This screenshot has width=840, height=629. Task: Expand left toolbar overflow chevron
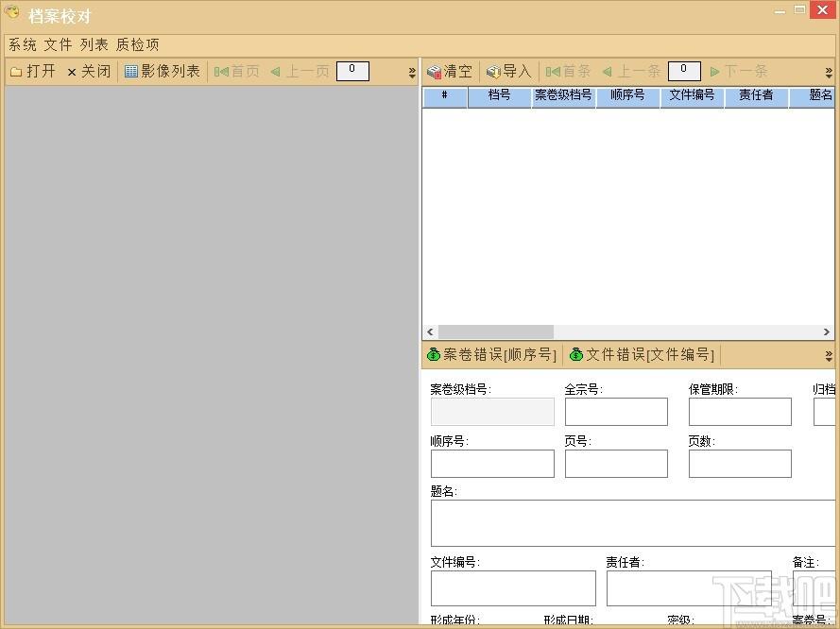click(412, 72)
